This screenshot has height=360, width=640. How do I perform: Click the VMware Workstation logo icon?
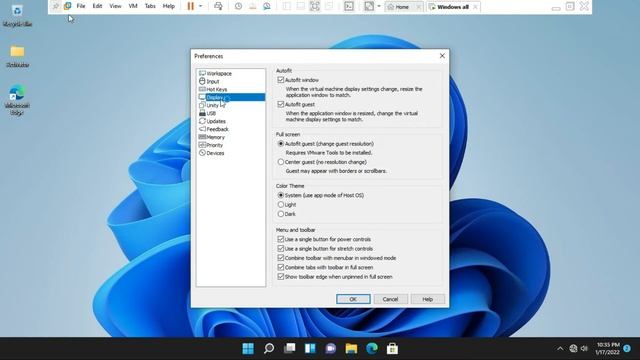tap(67, 6)
